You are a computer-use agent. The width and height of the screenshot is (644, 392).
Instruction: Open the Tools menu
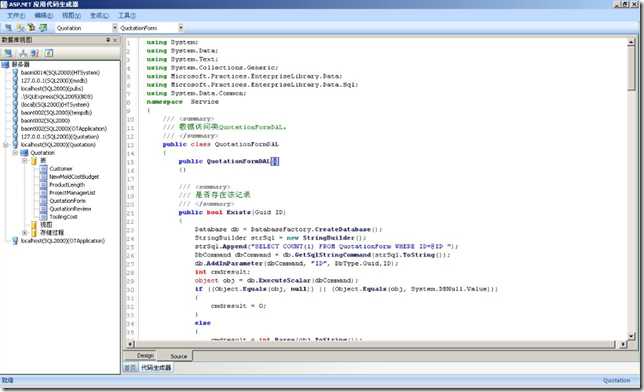click(x=127, y=15)
